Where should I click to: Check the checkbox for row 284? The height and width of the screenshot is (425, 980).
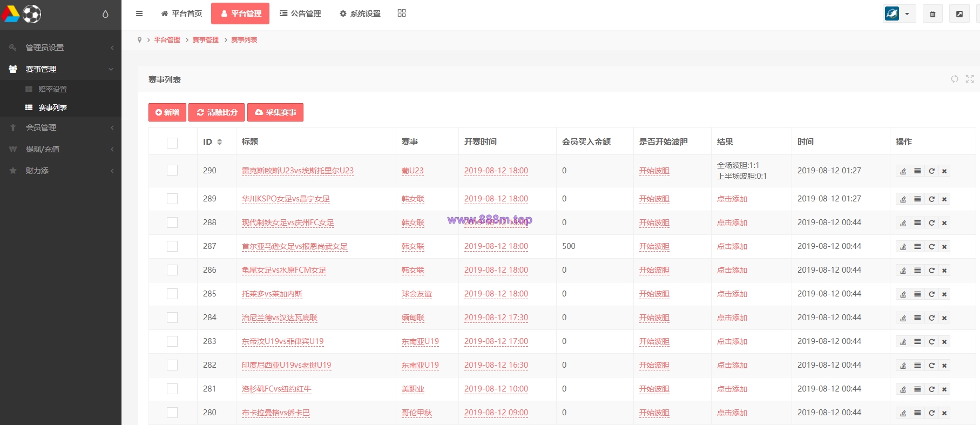(172, 318)
